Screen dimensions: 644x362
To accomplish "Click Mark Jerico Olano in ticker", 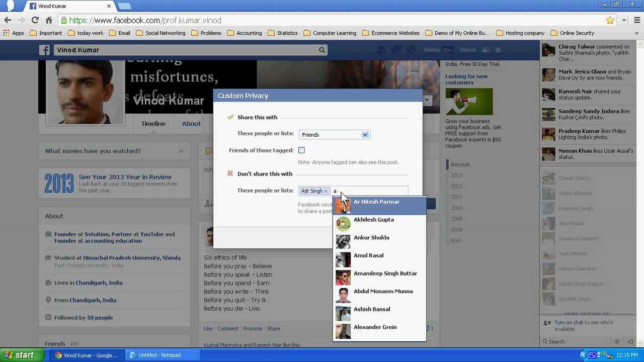I will point(582,71).
